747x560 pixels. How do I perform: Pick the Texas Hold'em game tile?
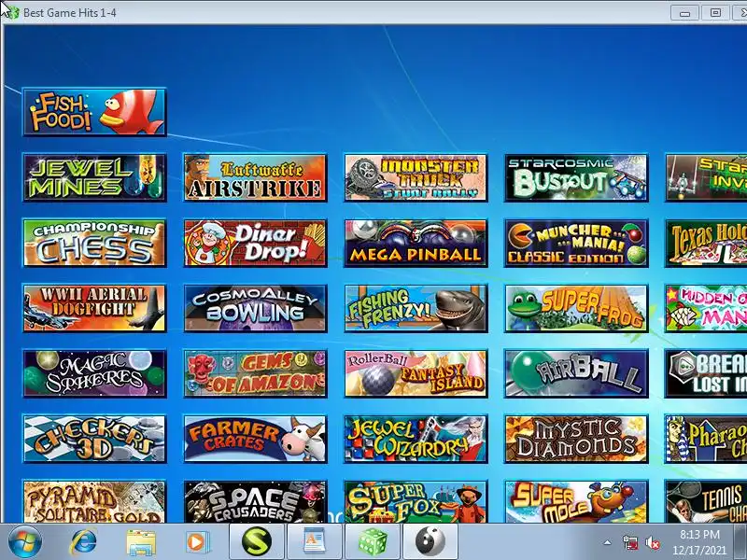tap(706, 243)
